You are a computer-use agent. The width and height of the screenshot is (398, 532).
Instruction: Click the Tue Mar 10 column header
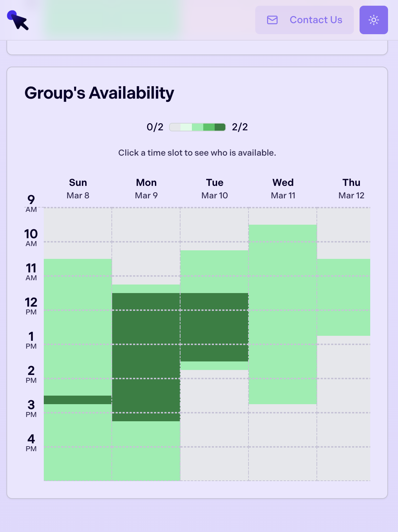215,189
